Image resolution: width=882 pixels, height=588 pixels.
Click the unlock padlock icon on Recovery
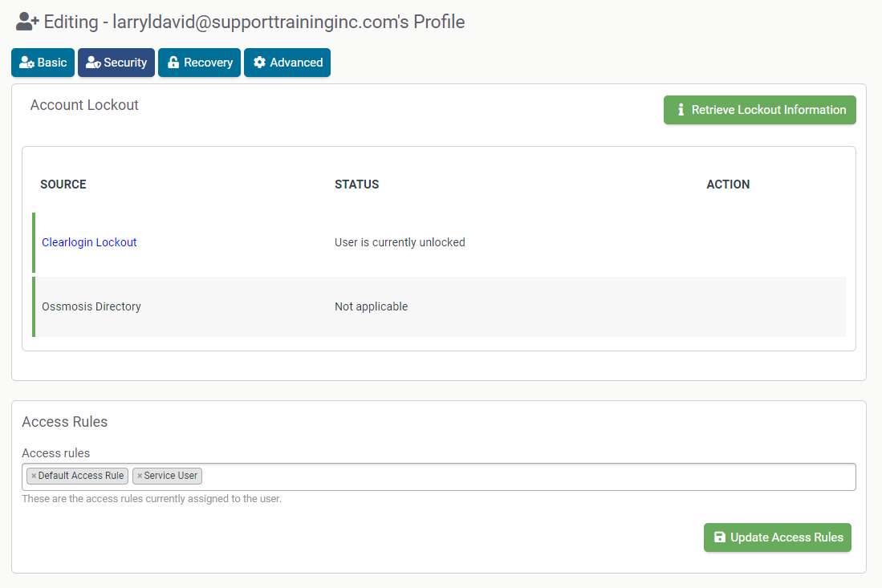pyautogui.click(x=173, y=63)
